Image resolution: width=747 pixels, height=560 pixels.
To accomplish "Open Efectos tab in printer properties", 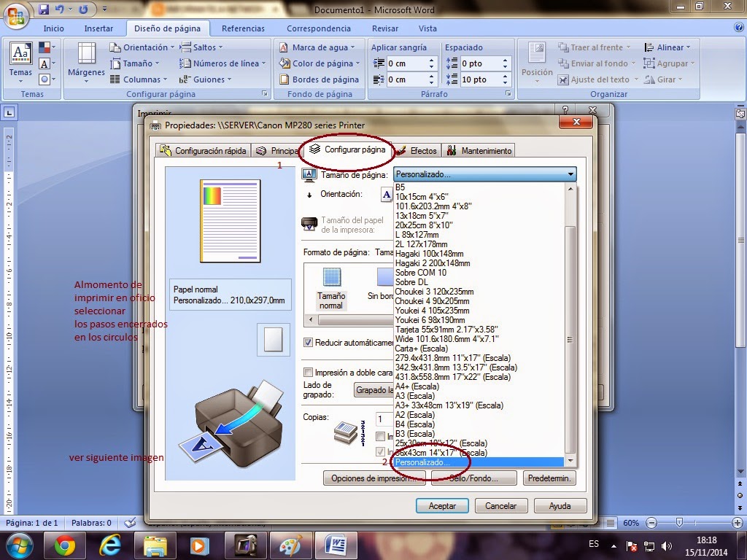I will pos(417,150).
